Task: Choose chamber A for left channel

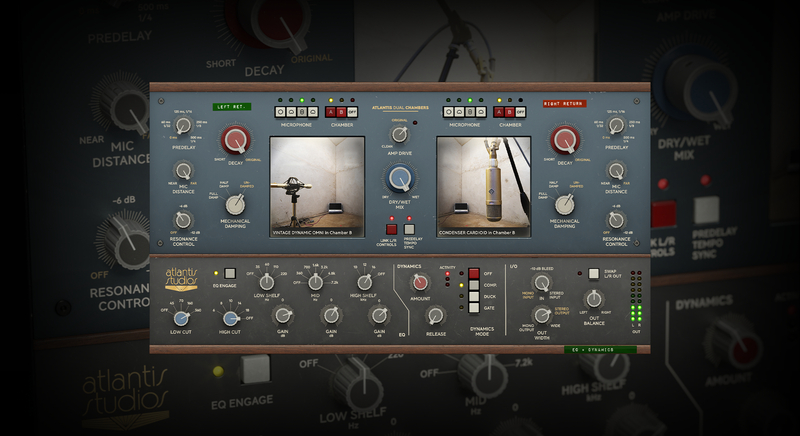Action: click(331, 112)
